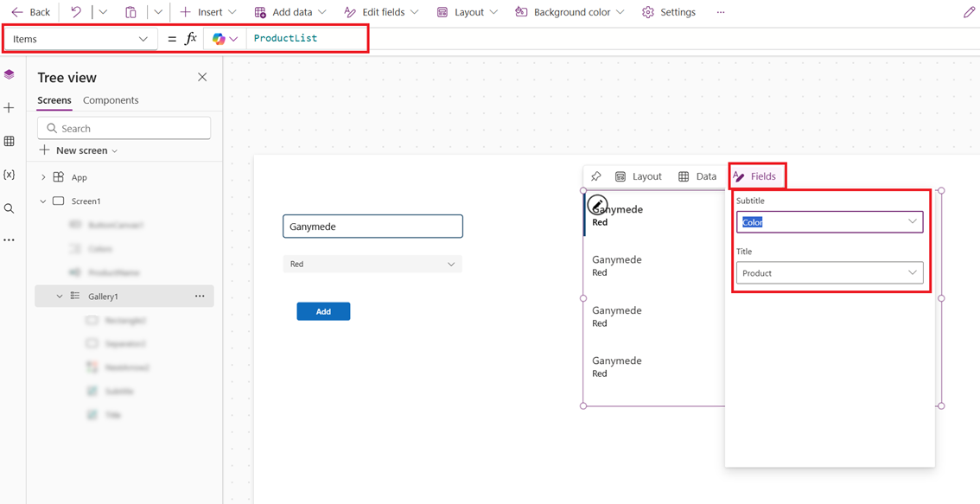
Task: Open the Data table sidebar icon
Action: click(9, 141)
